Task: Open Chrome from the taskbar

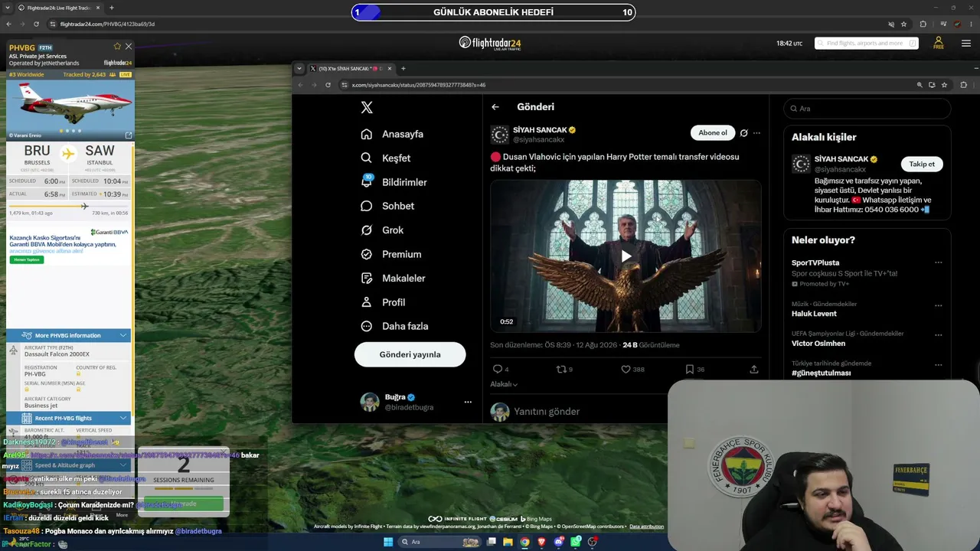Action: (524, 542)
